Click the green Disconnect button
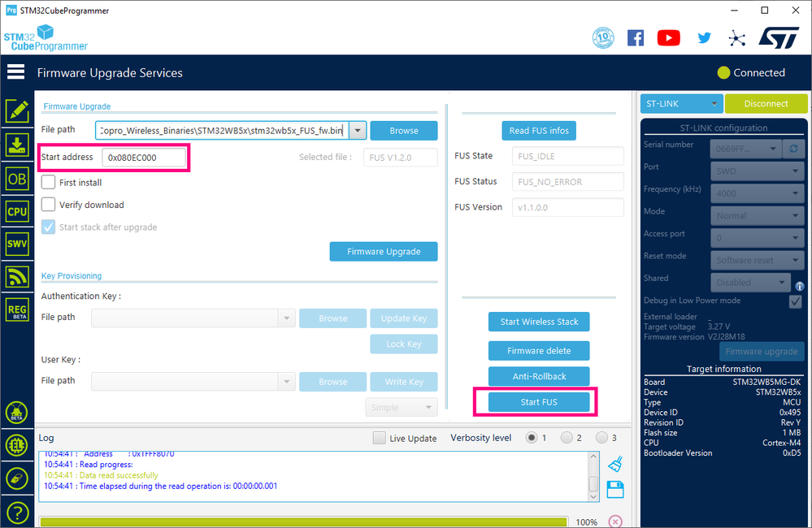This screenshot has height=528, width=812. tap(766, 103)
